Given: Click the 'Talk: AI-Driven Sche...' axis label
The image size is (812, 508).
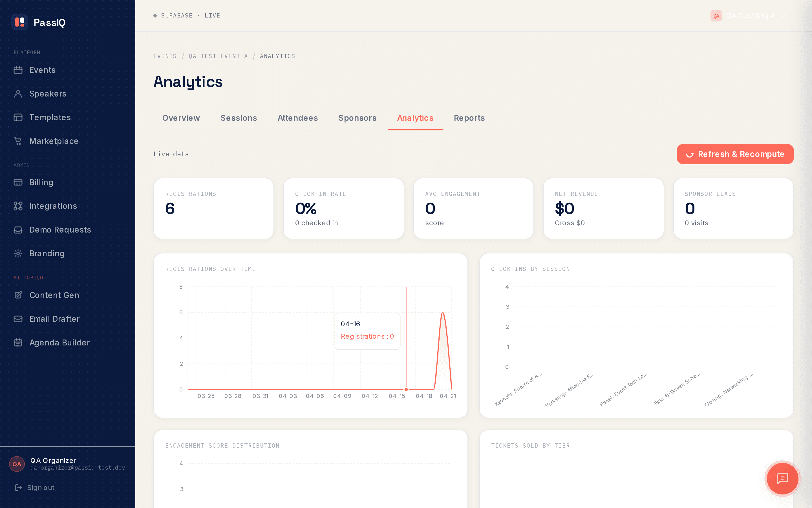Looking at the screenshot, I should click(x=676, y=389).
